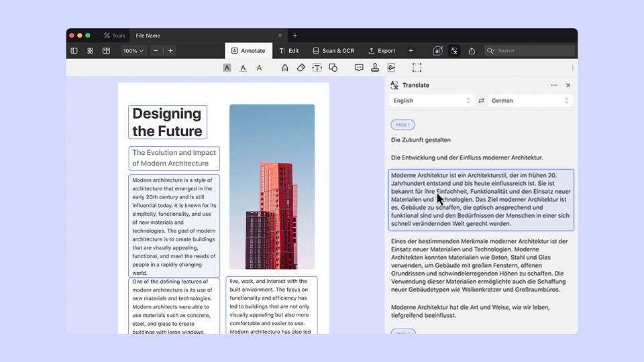
Task: Pick the eraser tool
Action: [x=301, y=68]
